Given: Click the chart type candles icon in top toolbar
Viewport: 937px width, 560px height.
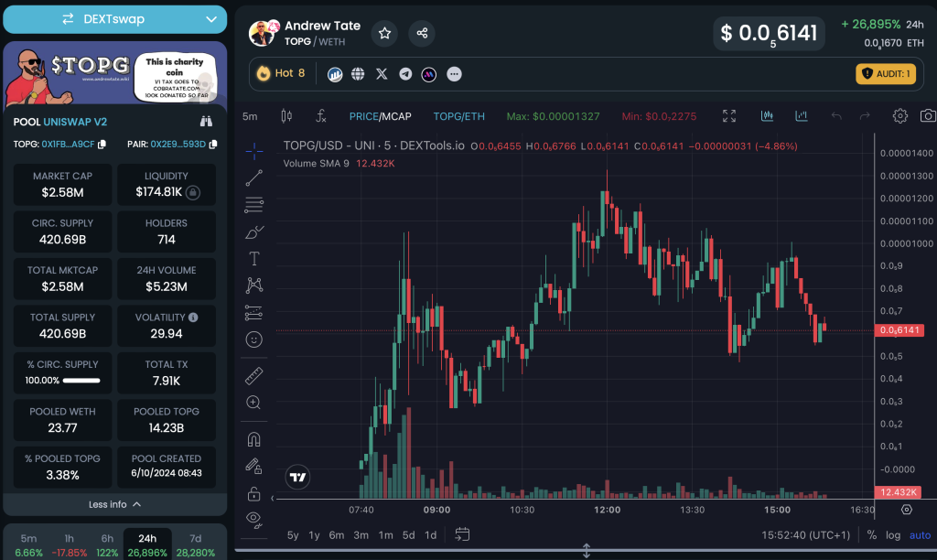Looking at the screenshot, I should point(767,115).
